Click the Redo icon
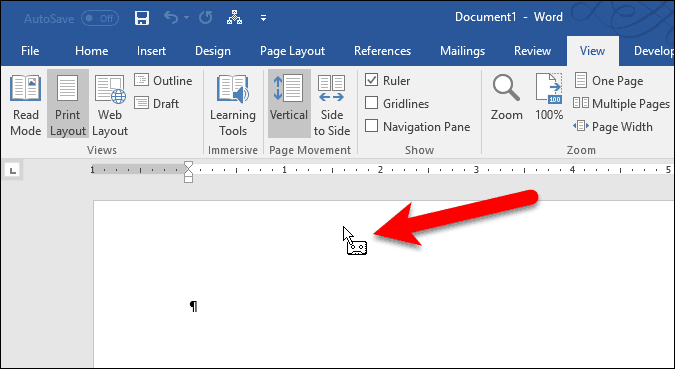Viewport: 675px width, 369px height. 205,18
